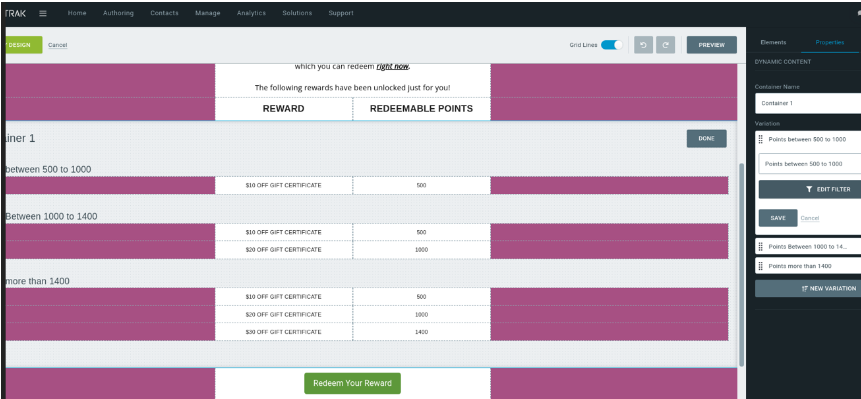Click the redo icon button

tap(666, 45)
